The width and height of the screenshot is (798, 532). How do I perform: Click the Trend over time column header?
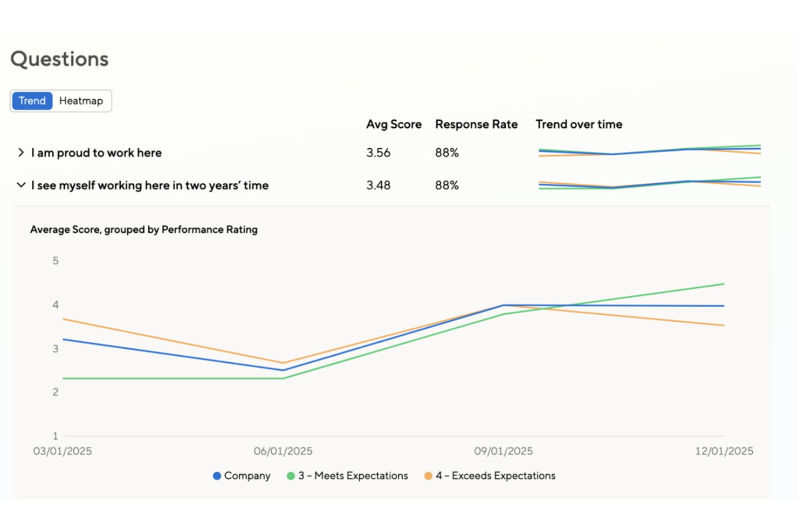click(x=579, y=125)
